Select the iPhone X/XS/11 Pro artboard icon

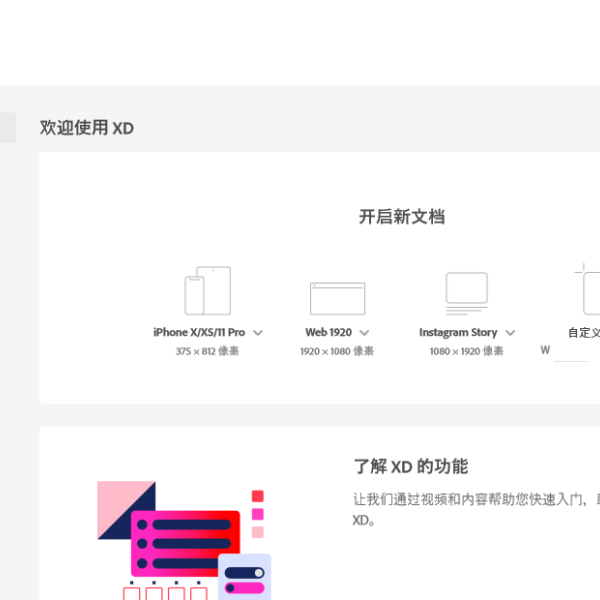(208, 291)
